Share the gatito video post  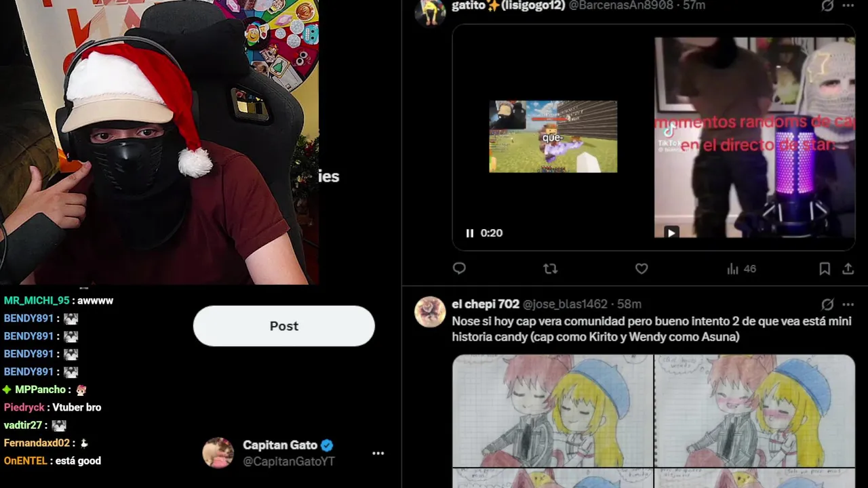[x=848, y=269]
